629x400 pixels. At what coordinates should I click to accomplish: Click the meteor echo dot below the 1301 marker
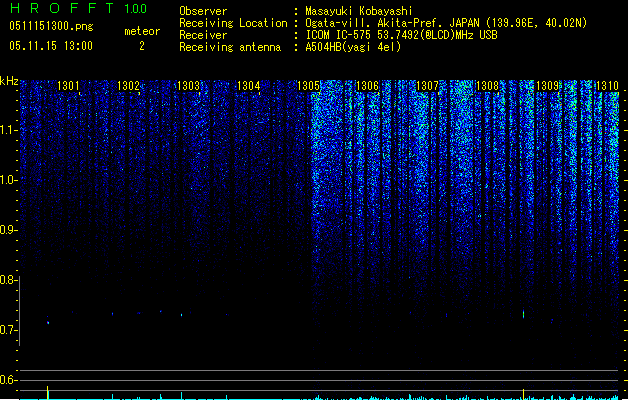pyautogui.click(x=48, y=322)
